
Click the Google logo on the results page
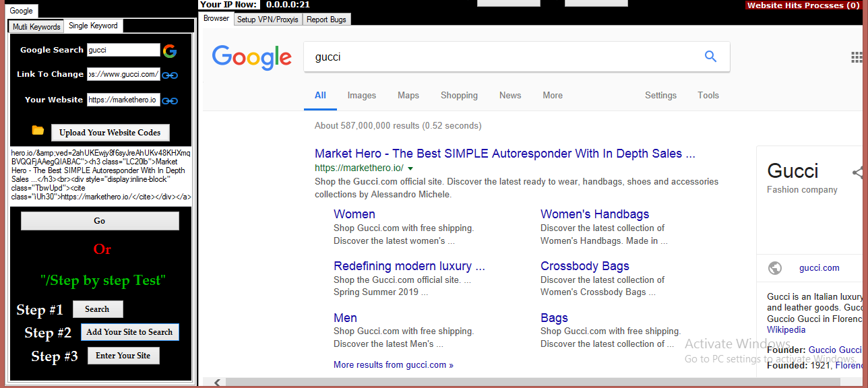click(x=251, y=58)
